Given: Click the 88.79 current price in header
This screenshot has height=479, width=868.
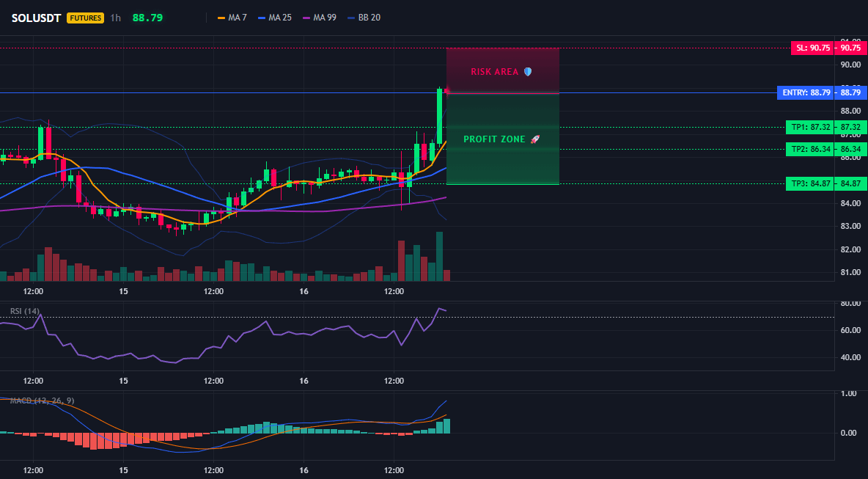Looking at the screenshot, I should [147, 18].
